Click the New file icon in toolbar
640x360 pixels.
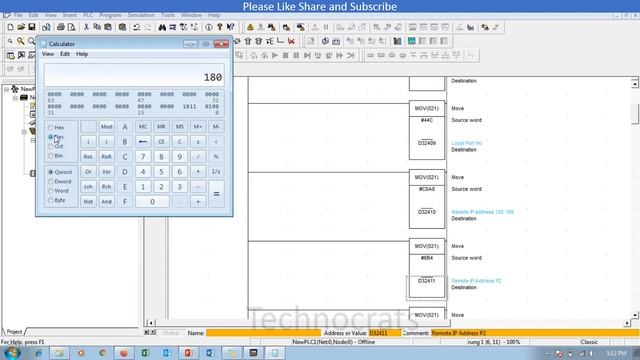[x=10, y=27]
